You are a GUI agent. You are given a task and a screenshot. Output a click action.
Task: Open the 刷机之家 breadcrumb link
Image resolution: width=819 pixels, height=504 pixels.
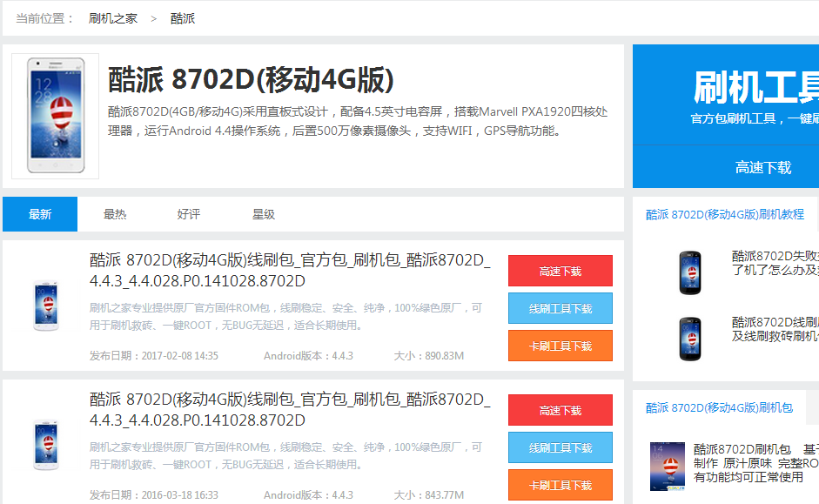point(113,18)
